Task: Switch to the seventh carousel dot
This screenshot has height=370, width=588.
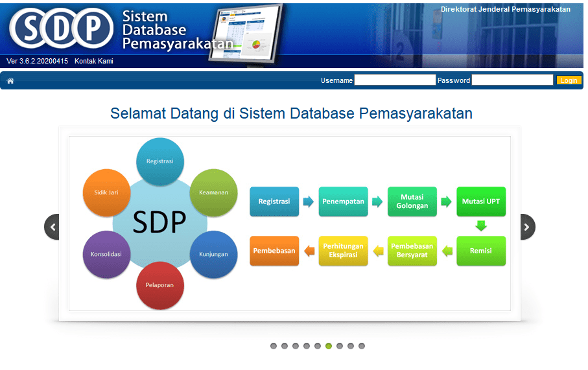Action: click(340, 346)
